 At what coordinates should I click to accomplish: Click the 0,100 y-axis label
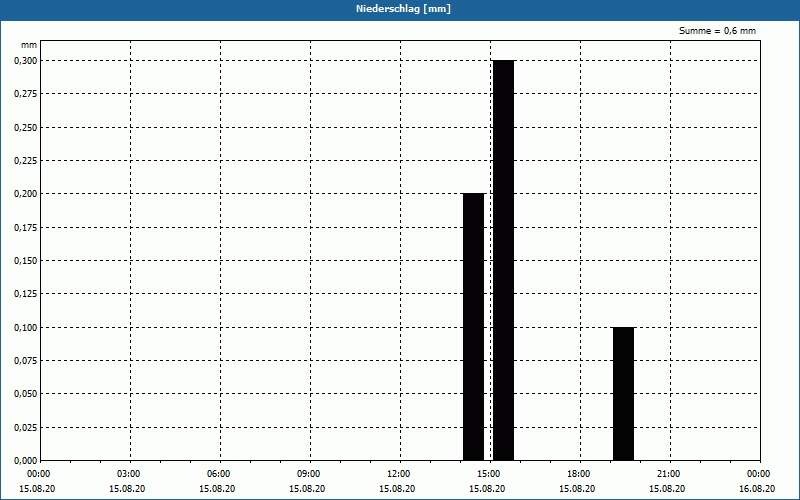pos(26,328)
